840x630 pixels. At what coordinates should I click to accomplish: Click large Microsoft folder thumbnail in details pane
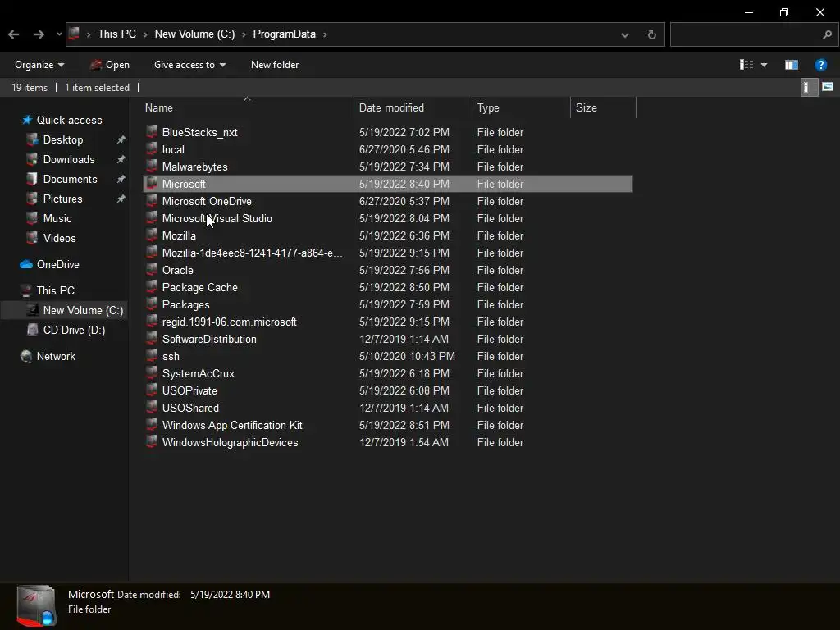point(36,605)
